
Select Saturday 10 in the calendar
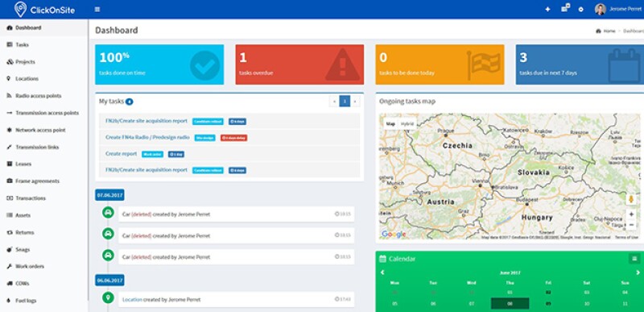click(587, 304)
